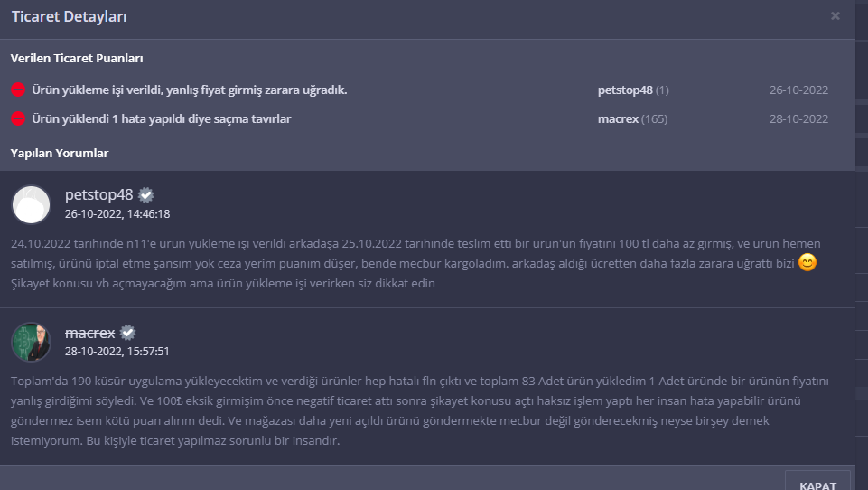The width and height of the screenshot is (868, 490).
Task: Click the red negative icon beside macrex's rating
Action: (x=18, y=118)
